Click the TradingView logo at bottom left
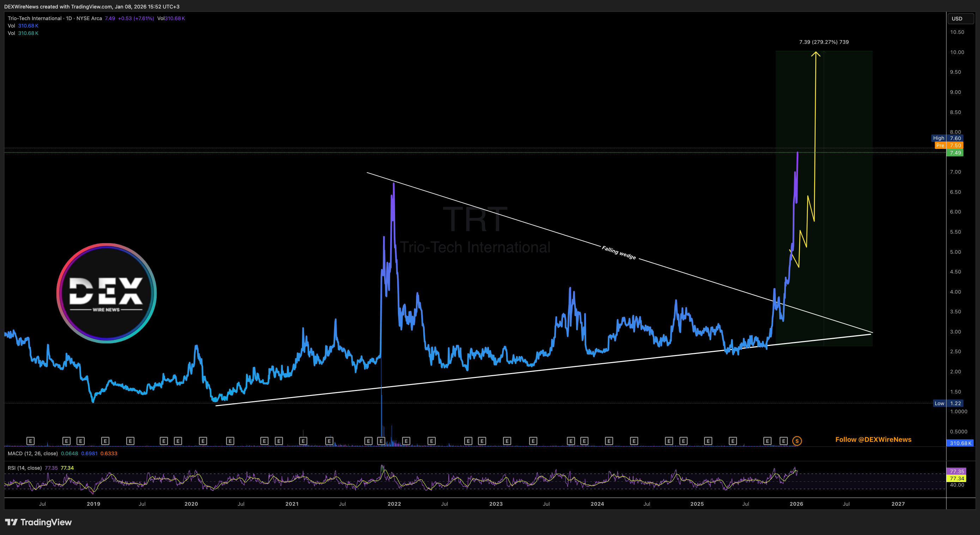 tap(38, 522)
